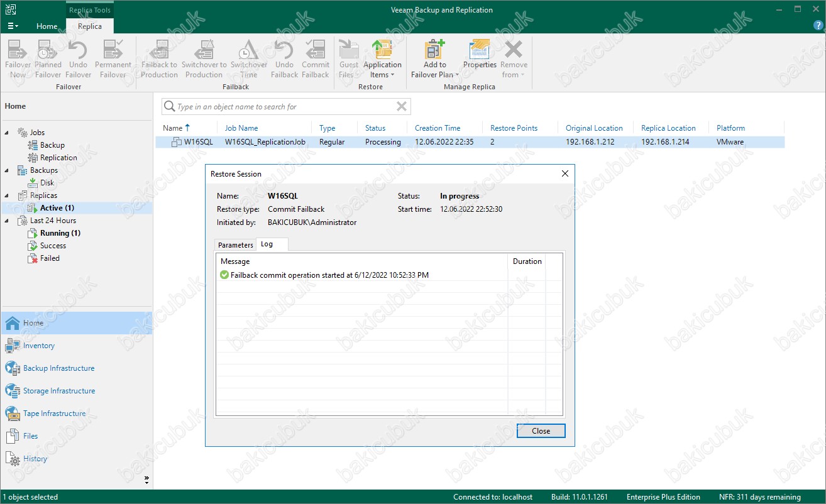
Task: Sort by the Status column
Action: tap(375, 128)
